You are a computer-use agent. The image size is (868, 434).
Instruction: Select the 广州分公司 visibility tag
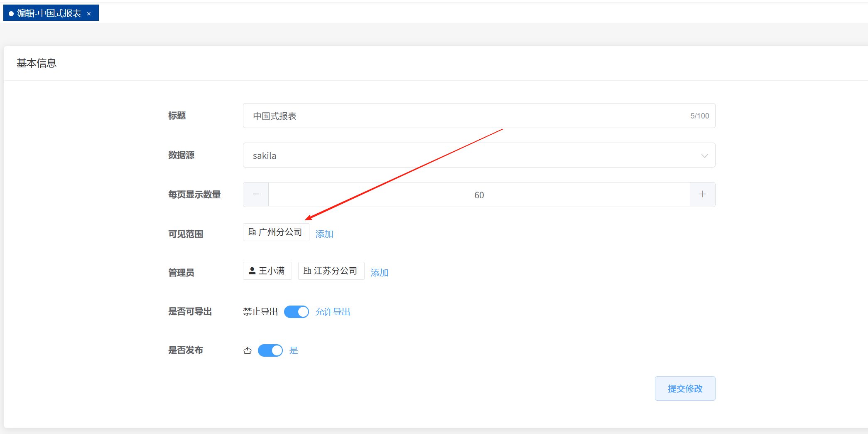280,232
